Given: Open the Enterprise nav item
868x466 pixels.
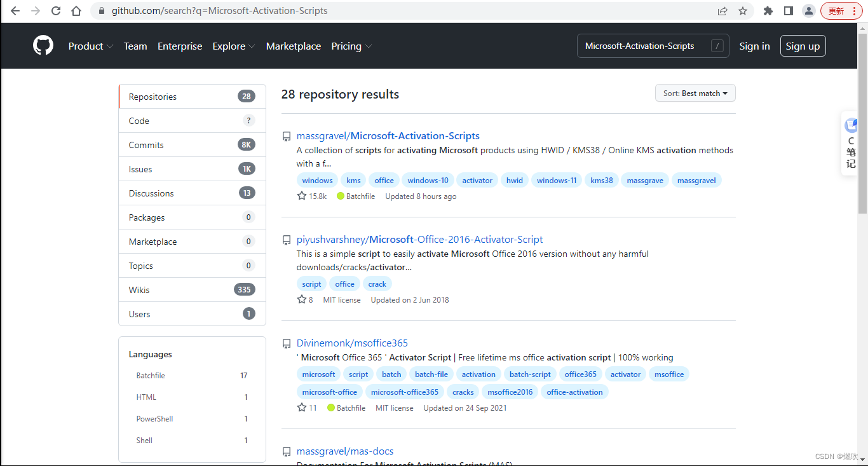Looking at the screenshot, I should tap(180, 46).
